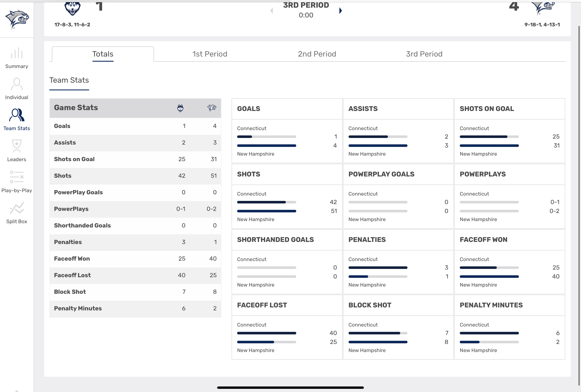581x392 pixels.
Task: Click the GOALS card title
Action: pyautogui.click(x=249, y=109)
